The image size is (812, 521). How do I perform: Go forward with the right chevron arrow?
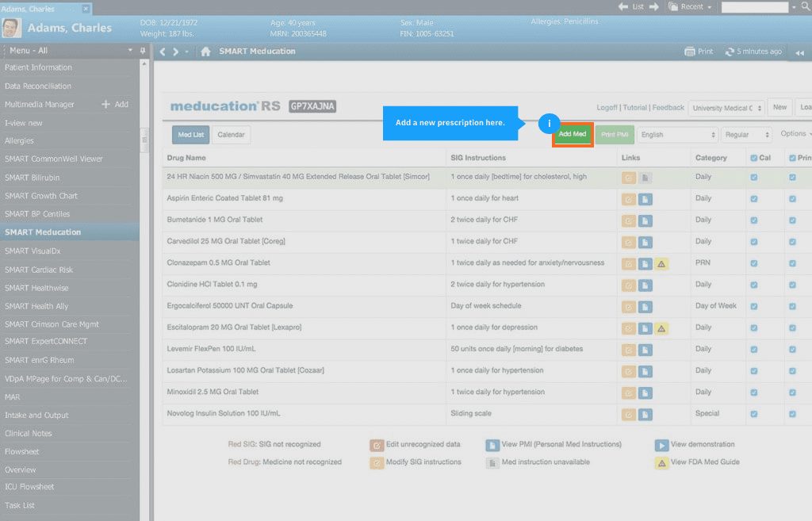point(175,52)
